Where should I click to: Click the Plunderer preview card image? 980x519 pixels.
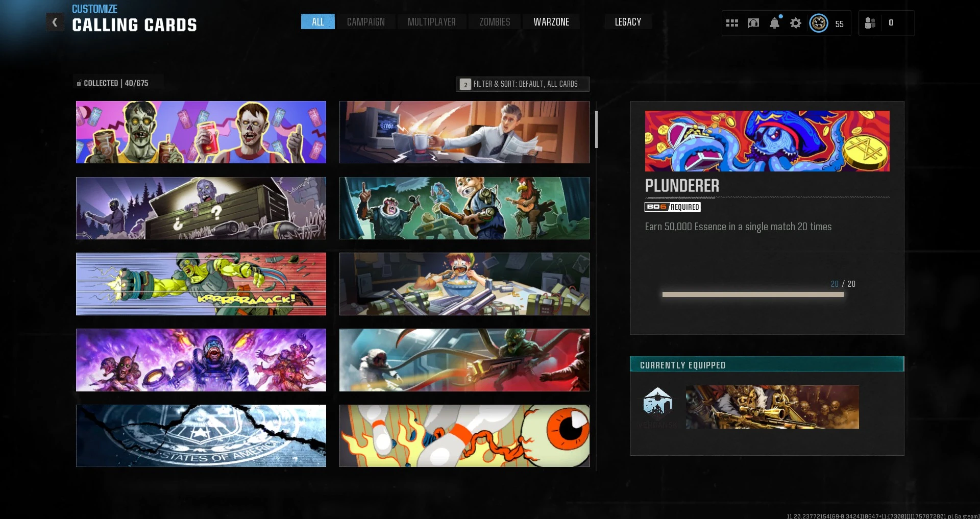(x=767, y=141)
